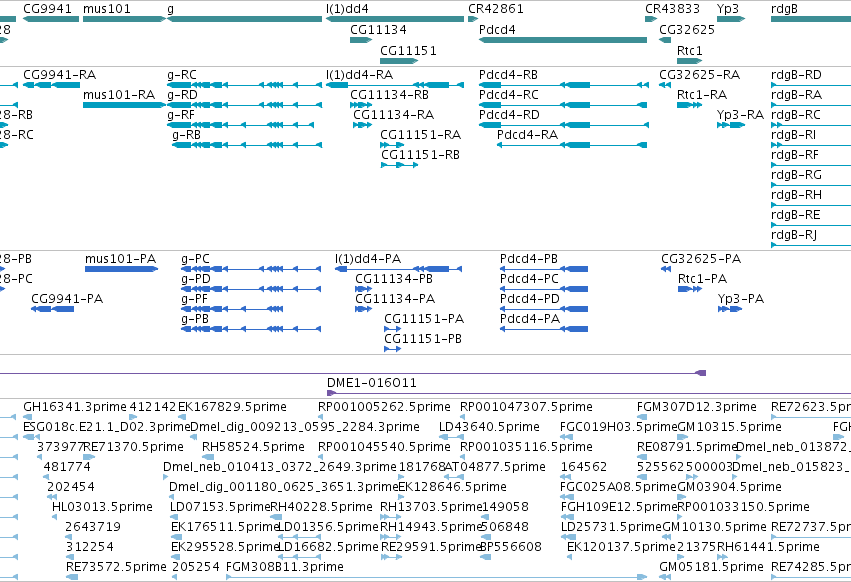Click the LD43640.5prime EST label

[490, 427]
